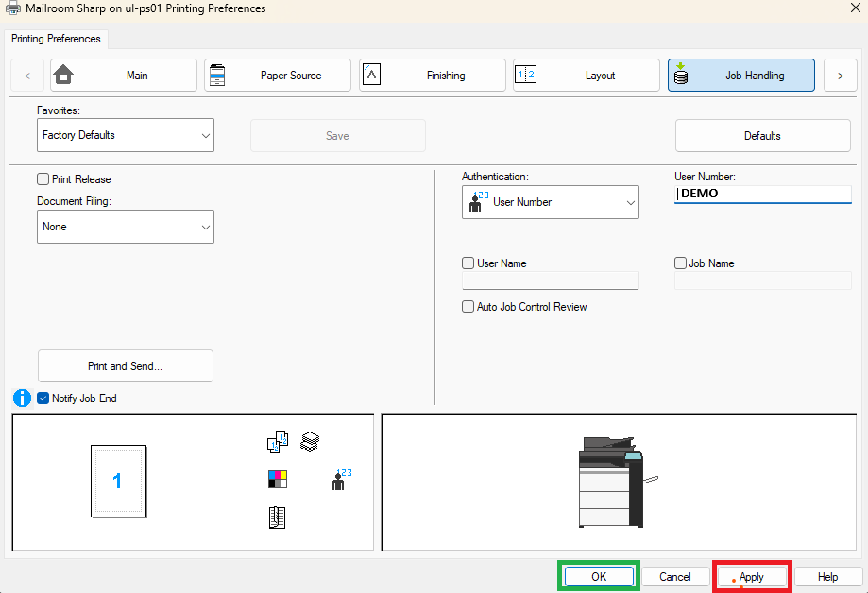This screenshot has height=593, width=868.
Task: Switch to the Layout tab
Action: click(587, 76)
